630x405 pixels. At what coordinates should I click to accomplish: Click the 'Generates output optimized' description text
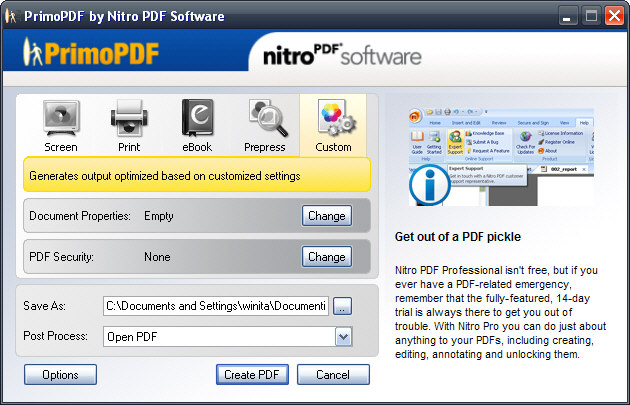point(165,176)
